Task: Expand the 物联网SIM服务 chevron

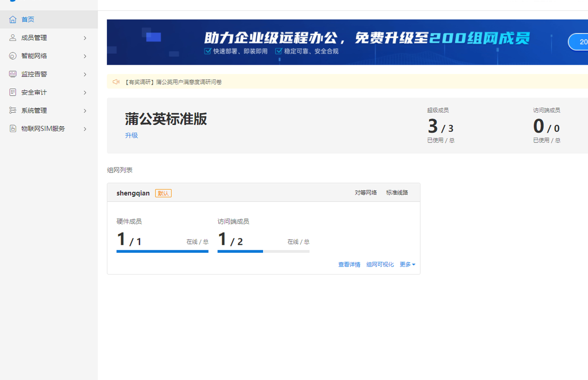Action: coord(85,129)
